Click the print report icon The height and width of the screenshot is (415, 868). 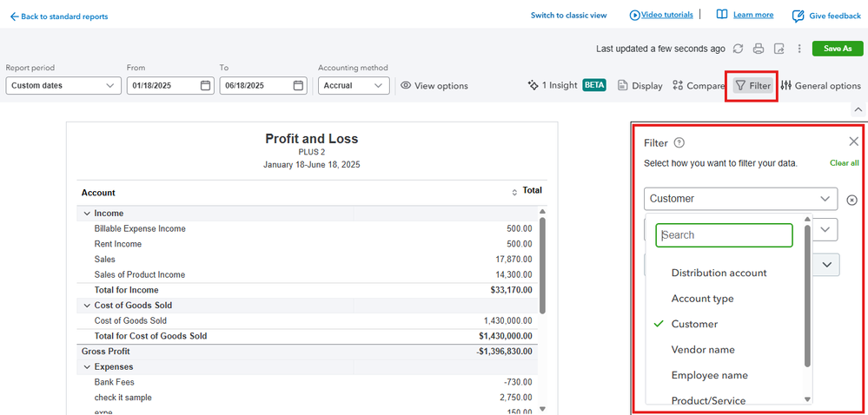[x=759, y=49]
